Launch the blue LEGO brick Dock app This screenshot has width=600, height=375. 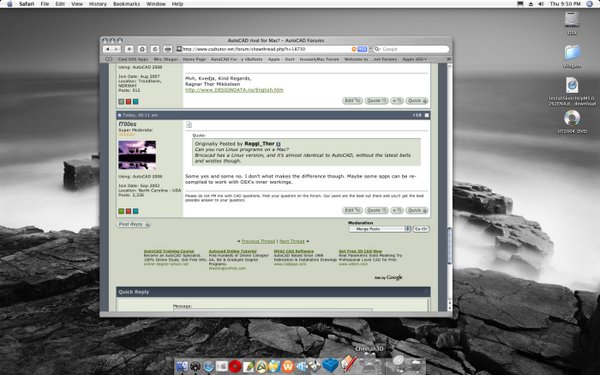(x=330, y=365)
